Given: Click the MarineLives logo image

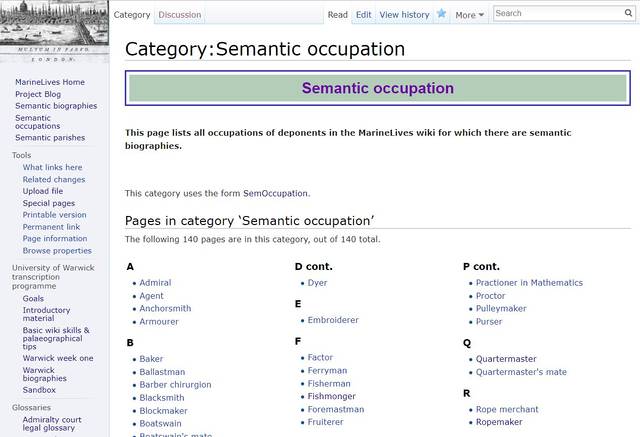Looking at the screenshot, I should tap(54, 30).
